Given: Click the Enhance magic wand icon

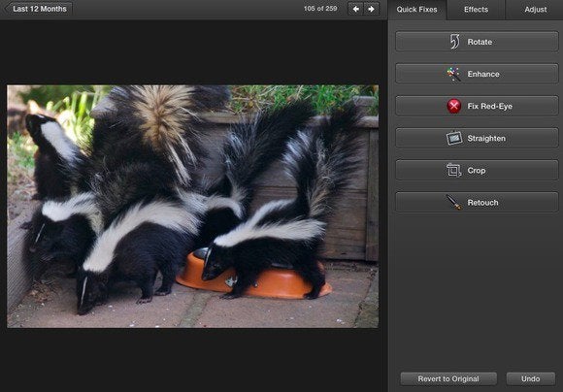Looking at the screenshot, I should click(x=454, y=74).
